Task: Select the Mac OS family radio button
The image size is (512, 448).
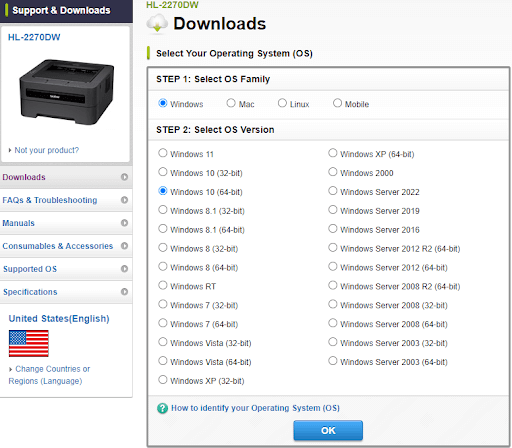Action: pyautogui.click(x=231, y=103)
